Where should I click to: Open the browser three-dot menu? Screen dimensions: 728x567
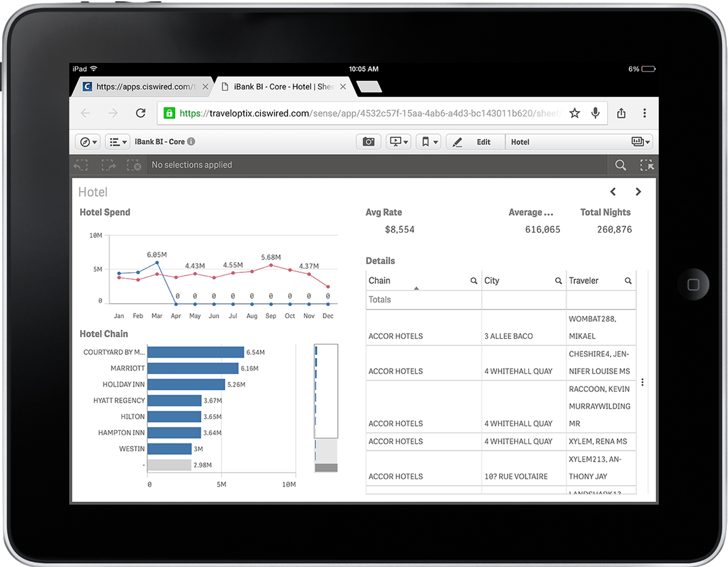tap(644, 113)
